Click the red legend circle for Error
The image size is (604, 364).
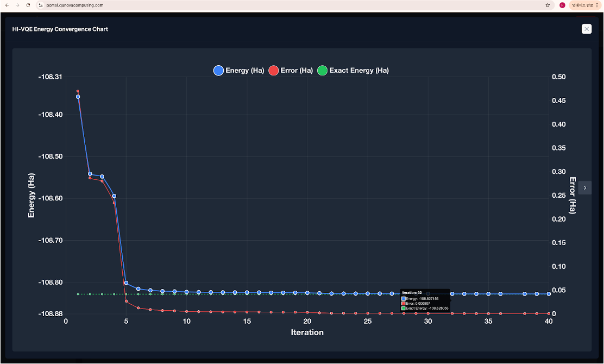pyautogui.click(x=274, y=71)
